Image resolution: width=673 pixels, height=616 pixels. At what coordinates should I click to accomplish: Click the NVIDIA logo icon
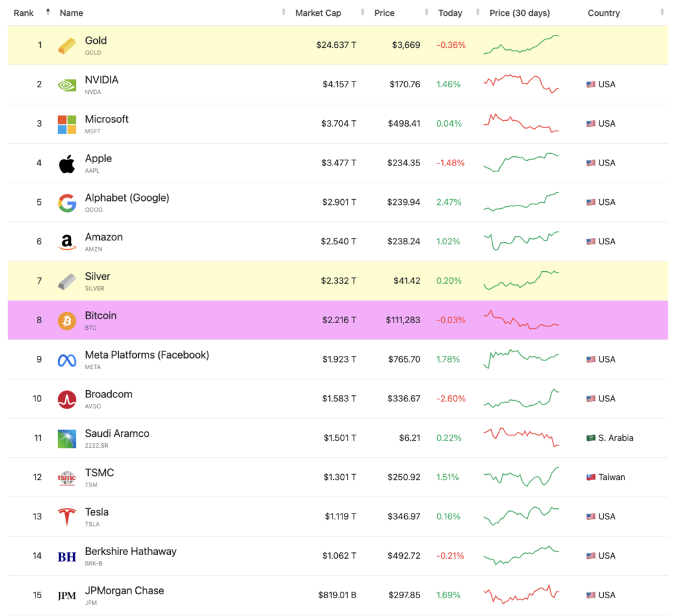(67, 85)
